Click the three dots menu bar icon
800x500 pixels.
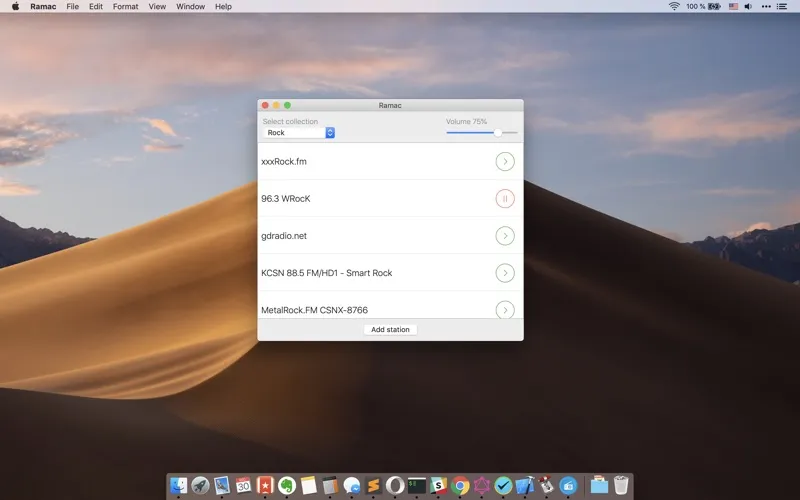[x=766, y=7]
